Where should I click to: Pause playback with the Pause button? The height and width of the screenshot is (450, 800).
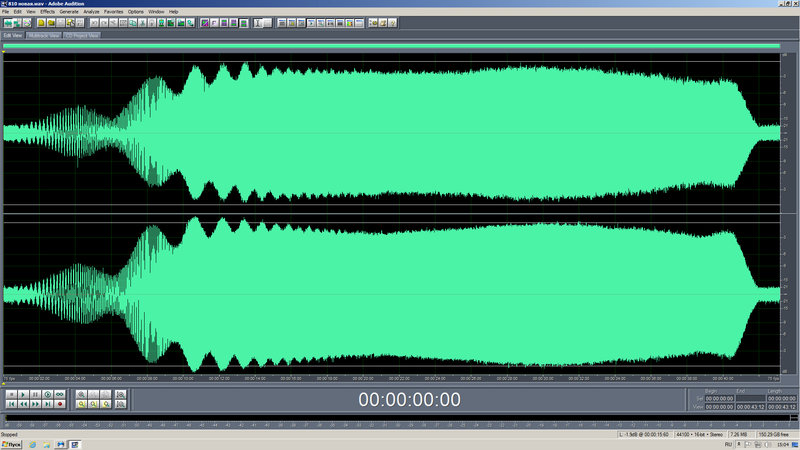tap(35, 394)
